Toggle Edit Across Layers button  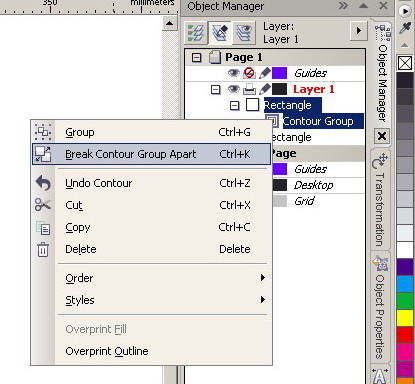pos(220,32)
